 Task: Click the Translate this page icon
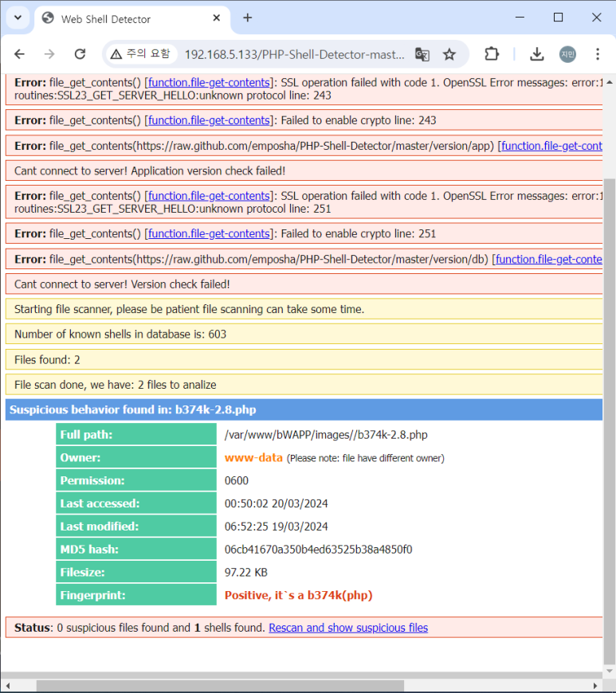[x=422, y=54]
